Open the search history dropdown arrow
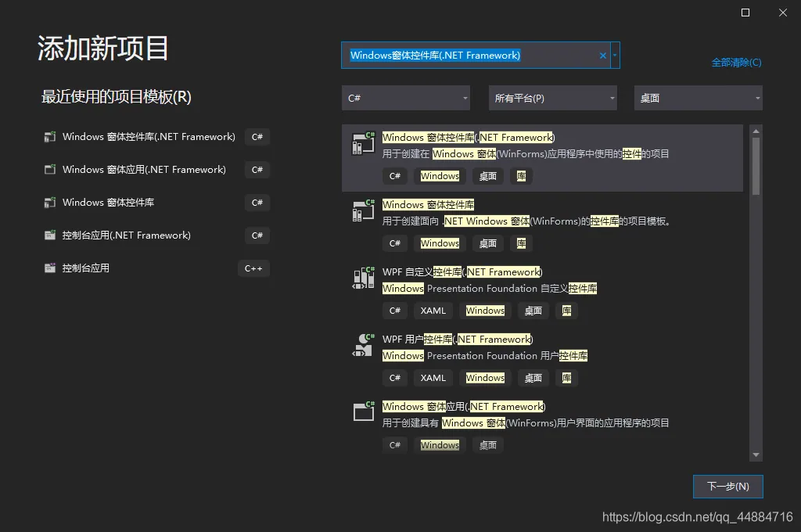The height and width of the screenshot is (532, 801). 615,56
